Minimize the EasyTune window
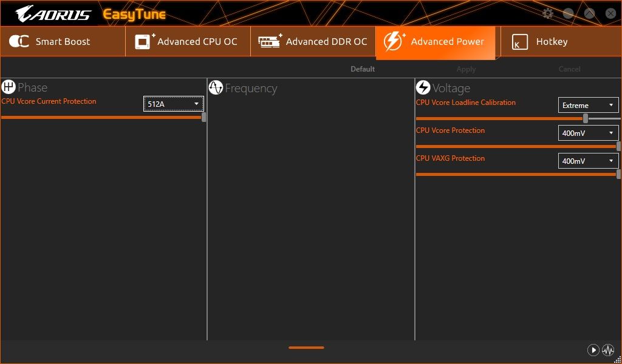622x364 pixels. pyautogui.click(x=569, y=14)
